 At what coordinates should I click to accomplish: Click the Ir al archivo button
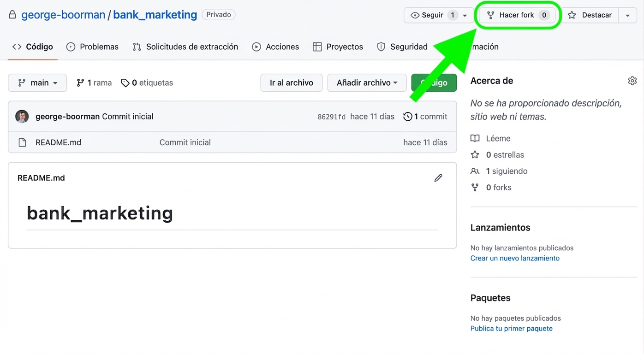coord(292,83)
